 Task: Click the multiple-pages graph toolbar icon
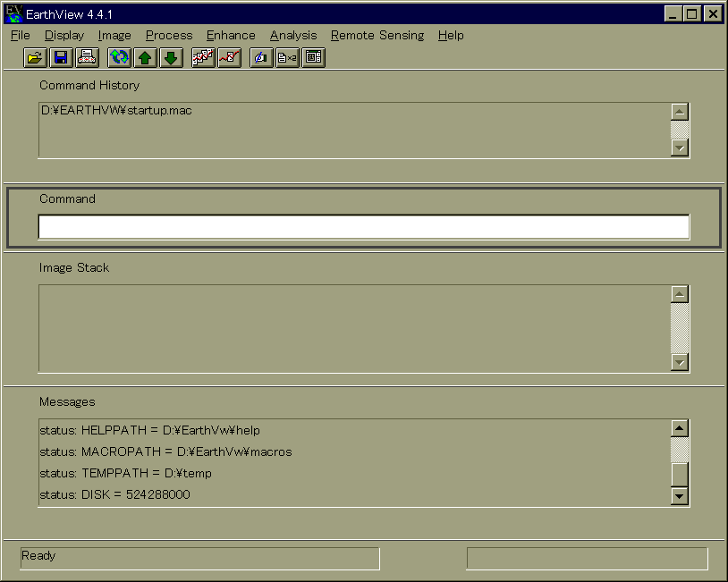(203, 58)
